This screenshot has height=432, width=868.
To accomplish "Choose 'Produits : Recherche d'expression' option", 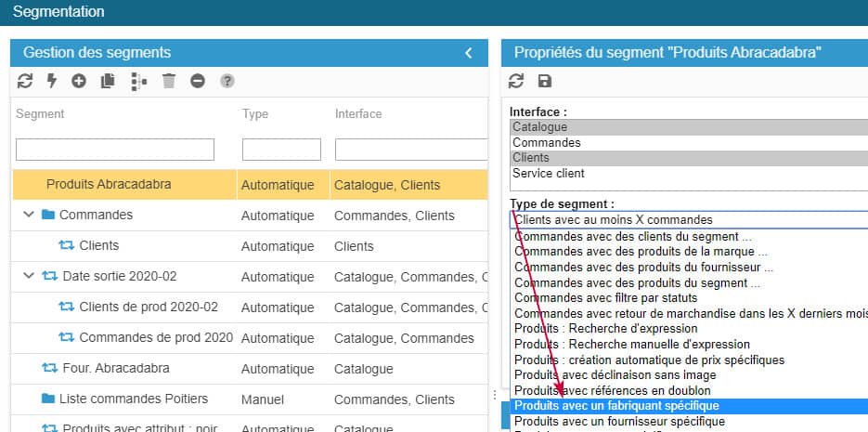I will [x=605, y=329].
